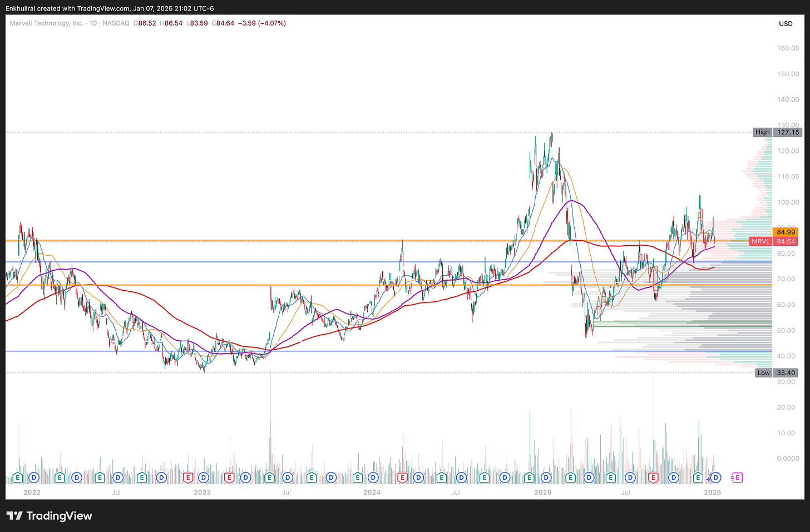Click the orange 84.99 price label
This screenshot has height=532, width=810.
(x=786, y=232)
